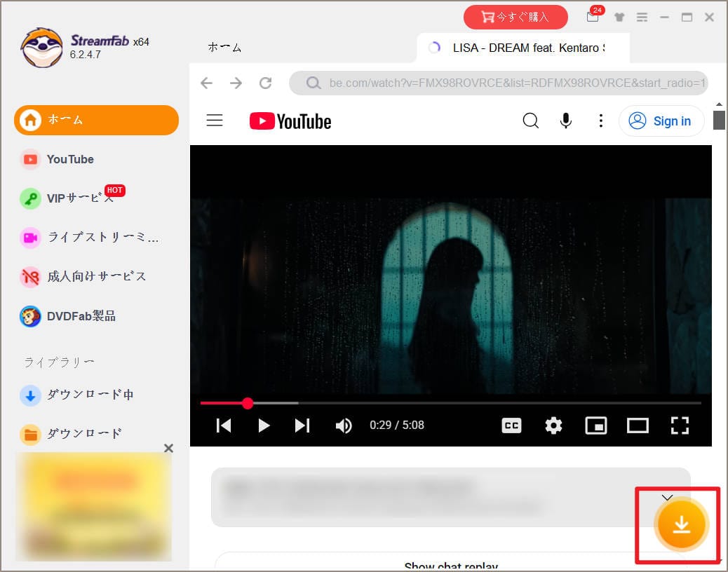The image size is (728, 572).
Task: Open the StreamFab hamburger settings menu
Action: click(642, 17)
